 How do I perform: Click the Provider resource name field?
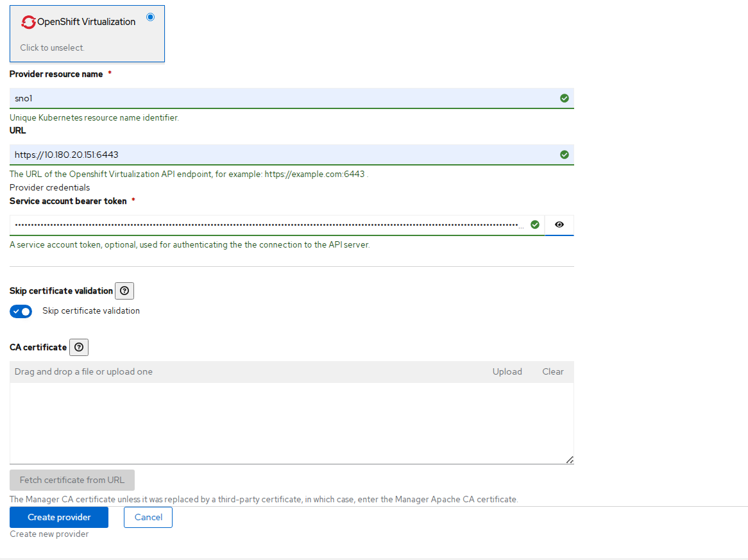click(x=282, y=98)
